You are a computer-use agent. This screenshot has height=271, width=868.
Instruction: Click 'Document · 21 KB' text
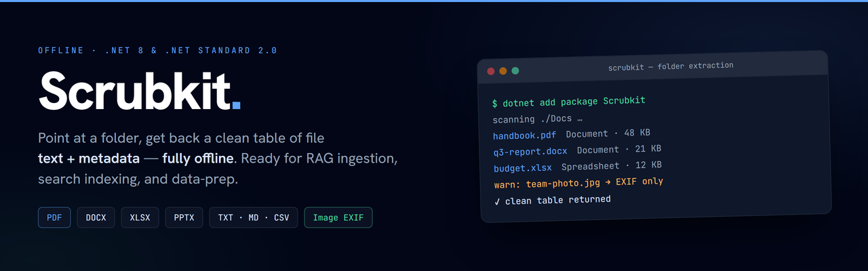click(619, 149)
